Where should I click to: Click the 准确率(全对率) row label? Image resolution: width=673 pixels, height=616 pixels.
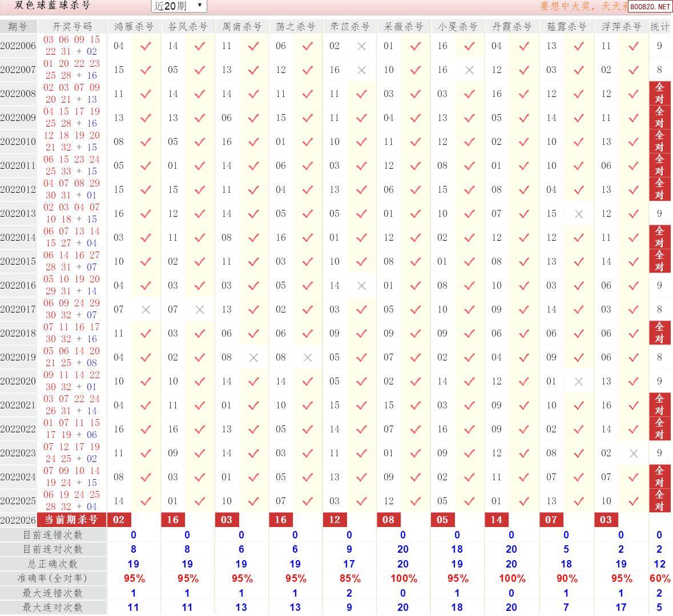[x=53, y=579]
